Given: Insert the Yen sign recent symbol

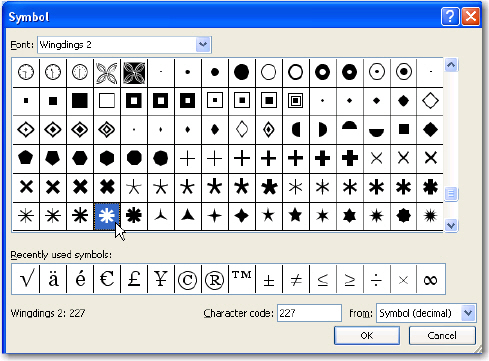Looking at the screenshot, I should (161, 278).
